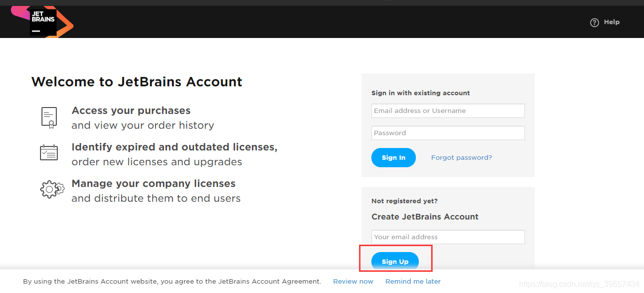Click the certificate icon beside Access your purchases
Screen dimensions: 644x293
tap(49, 118)
